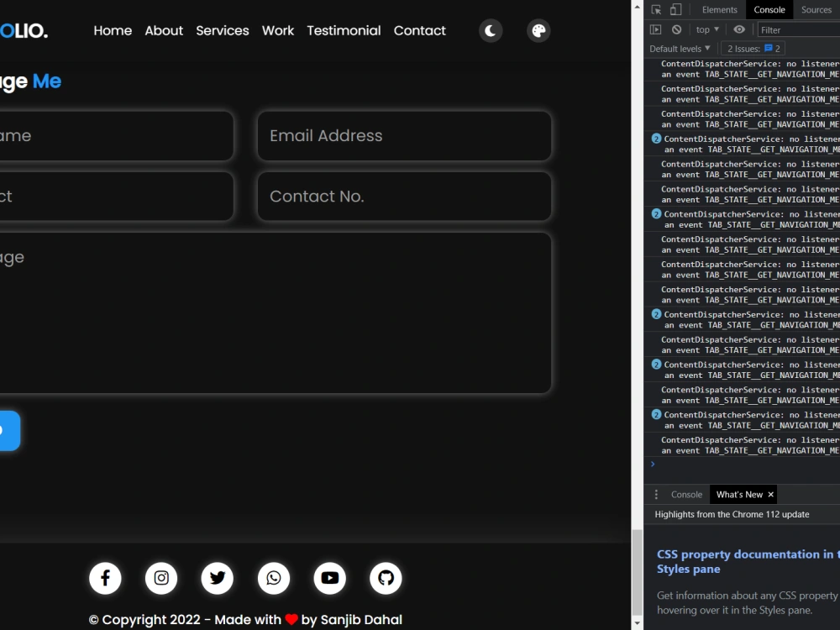The width and height of the screenshot is (840, 630).
Task: Go to the Contact nav link
Action: tap(419, 30)
